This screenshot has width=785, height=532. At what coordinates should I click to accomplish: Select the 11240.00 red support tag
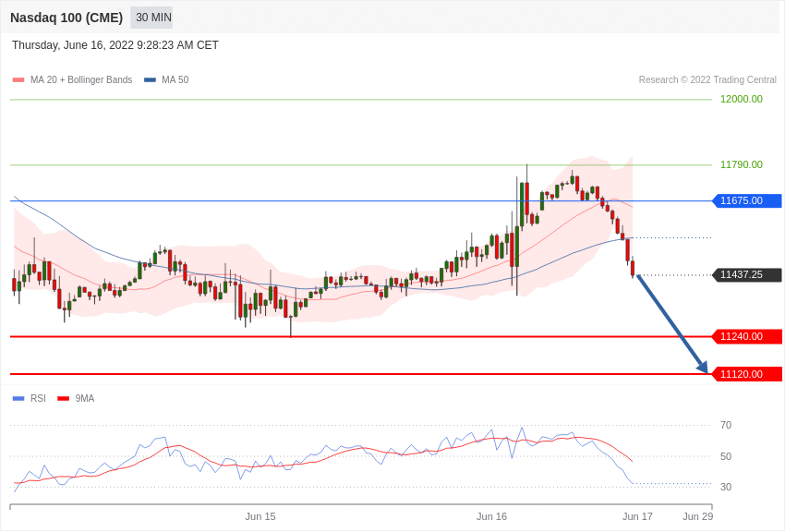746,336
